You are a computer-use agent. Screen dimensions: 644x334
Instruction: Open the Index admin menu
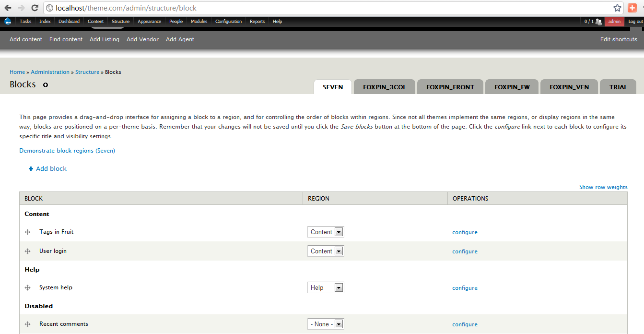point(45,21)
